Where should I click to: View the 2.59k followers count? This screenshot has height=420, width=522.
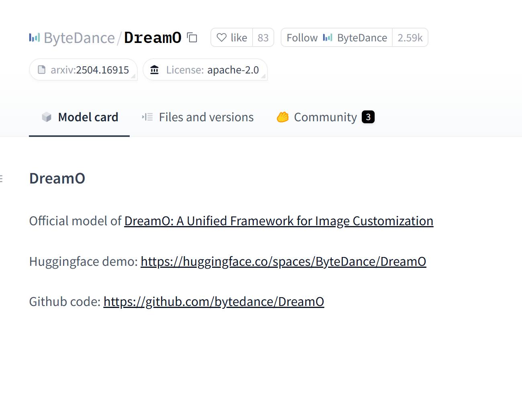click(410, 38)
